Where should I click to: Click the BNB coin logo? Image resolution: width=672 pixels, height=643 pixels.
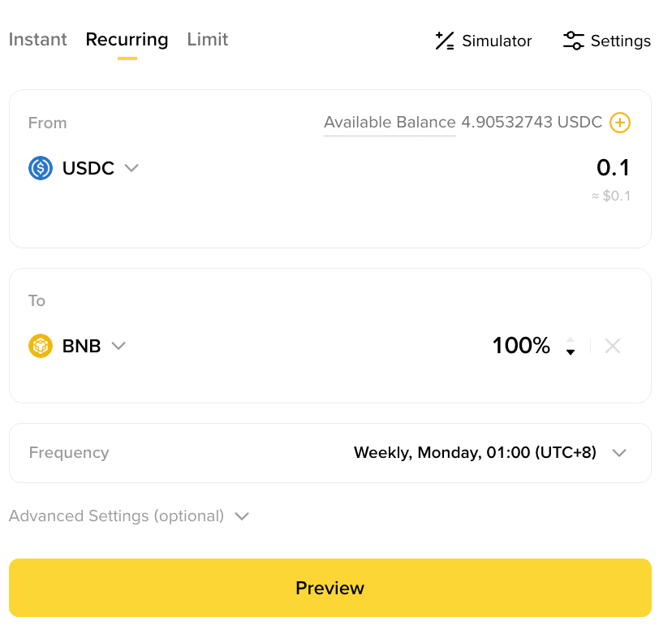click(41, 346)
